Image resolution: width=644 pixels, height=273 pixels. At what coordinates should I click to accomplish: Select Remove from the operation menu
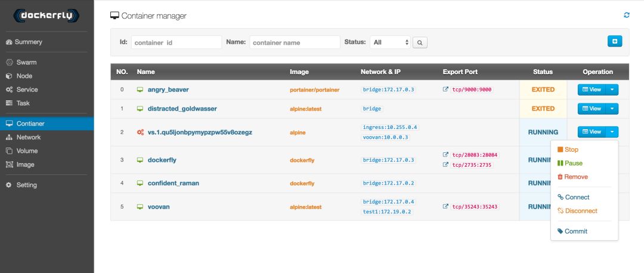[575, 177]
